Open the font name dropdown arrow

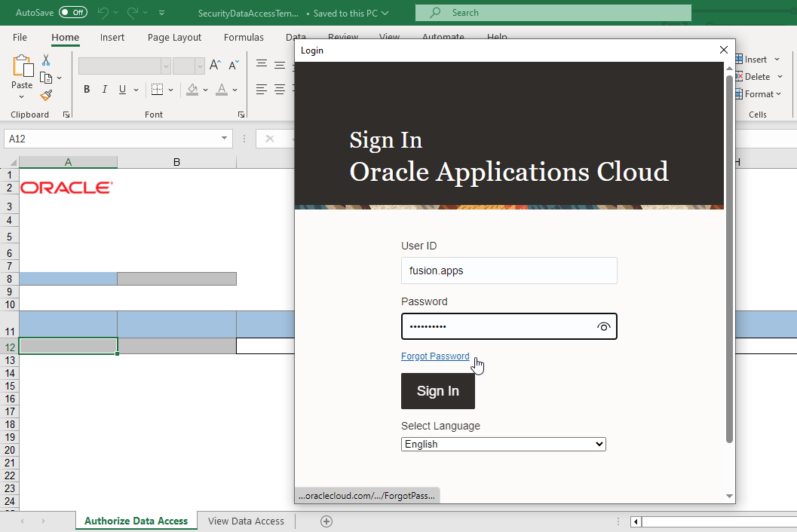[x=166, y=66]
